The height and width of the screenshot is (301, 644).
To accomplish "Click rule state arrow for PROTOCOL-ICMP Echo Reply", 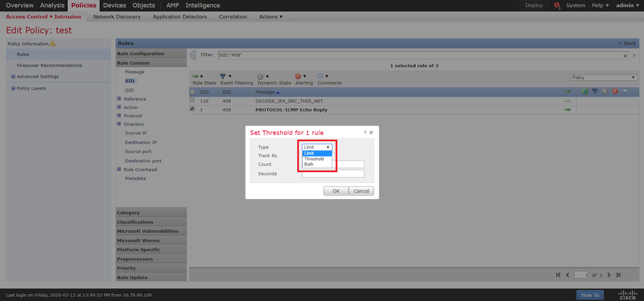I will (568, 110).
